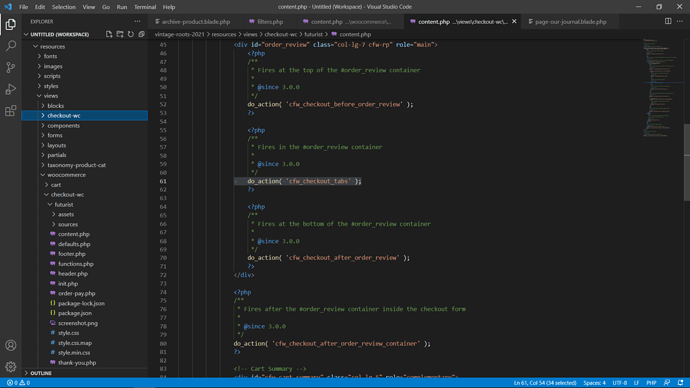Click the checkout-wc breadcrumb segment

(x=281, y=34)
